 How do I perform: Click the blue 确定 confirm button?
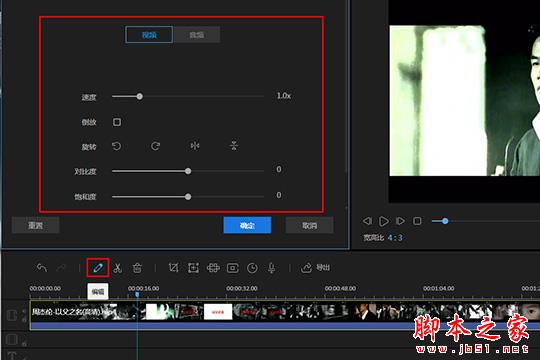click(x=247, y=225)
